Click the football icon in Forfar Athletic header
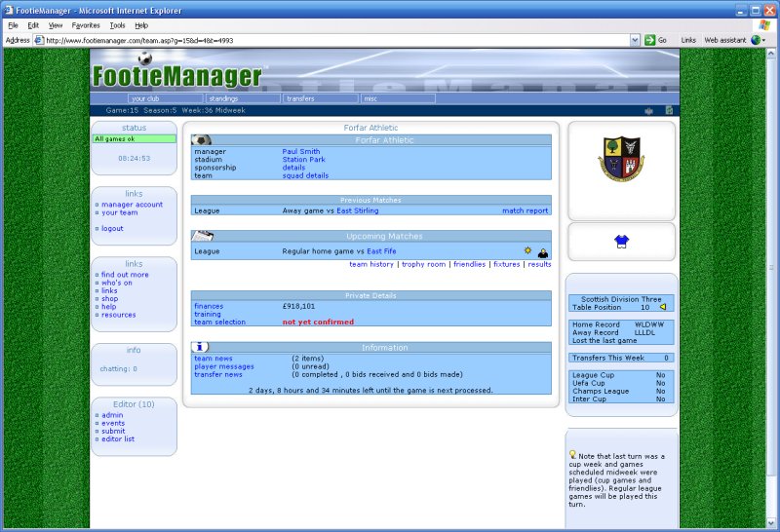The height and width of the screenshot is (532, 780). 202,140
